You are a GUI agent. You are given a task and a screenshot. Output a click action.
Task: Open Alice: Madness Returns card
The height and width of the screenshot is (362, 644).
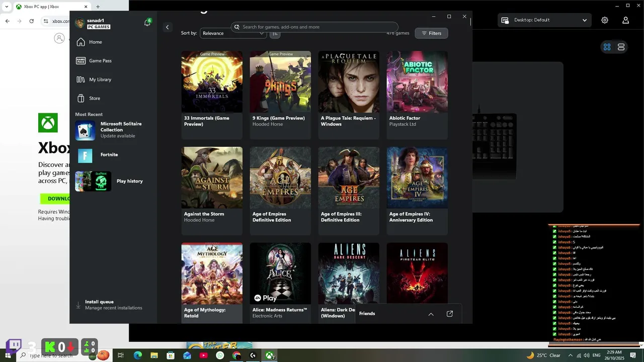click(x=280, y=283)
